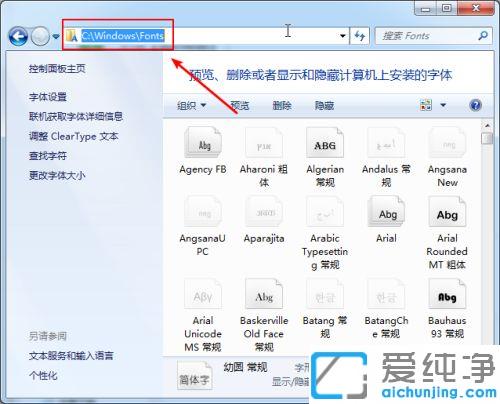The image size is (500, 404).
Task: Click the 幼圆 常规 text in details pane
Action: (x=245, y=367)
